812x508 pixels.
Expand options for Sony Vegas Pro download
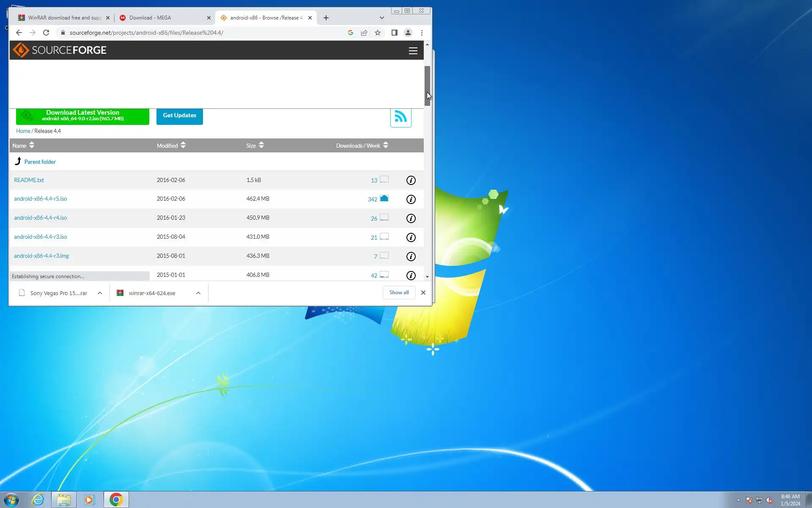100,293
